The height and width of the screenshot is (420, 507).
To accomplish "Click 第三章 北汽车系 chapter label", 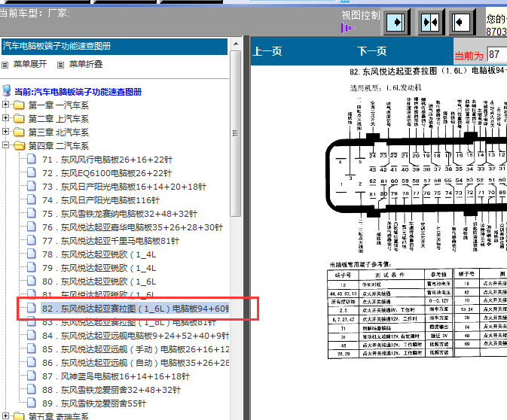I will pos(59,132).
